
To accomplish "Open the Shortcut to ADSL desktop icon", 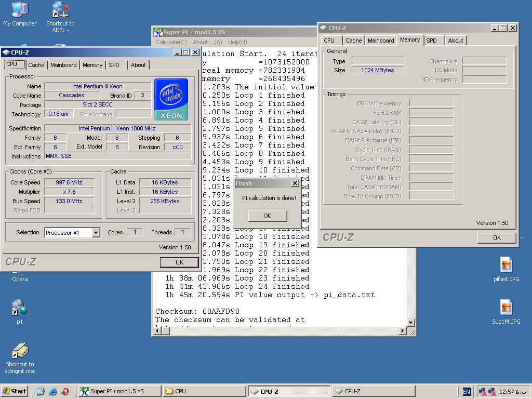I will pos(60,17).
